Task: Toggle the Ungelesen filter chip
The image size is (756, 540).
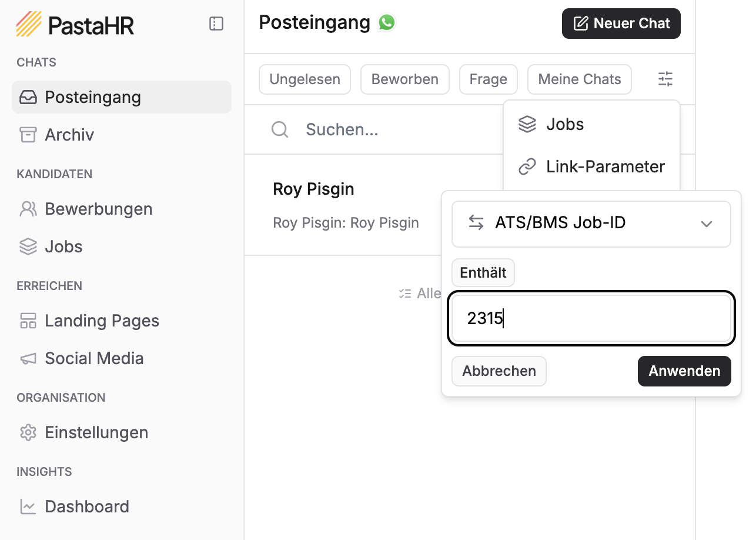Action: 305,79
